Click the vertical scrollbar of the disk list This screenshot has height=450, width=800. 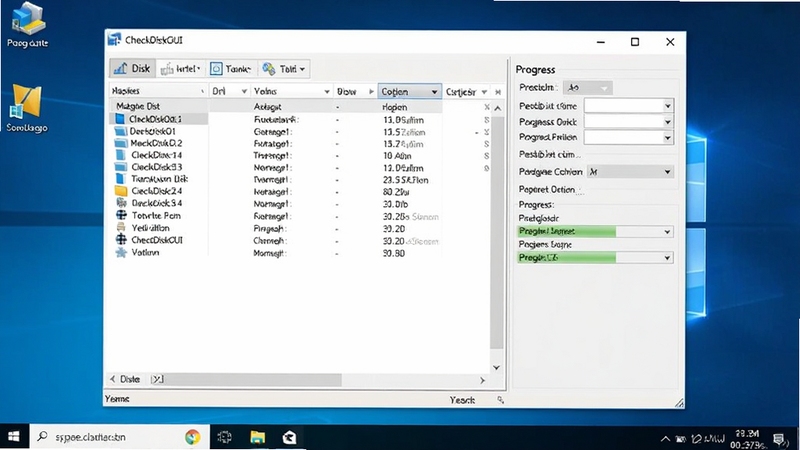click(x=496, y=232)
